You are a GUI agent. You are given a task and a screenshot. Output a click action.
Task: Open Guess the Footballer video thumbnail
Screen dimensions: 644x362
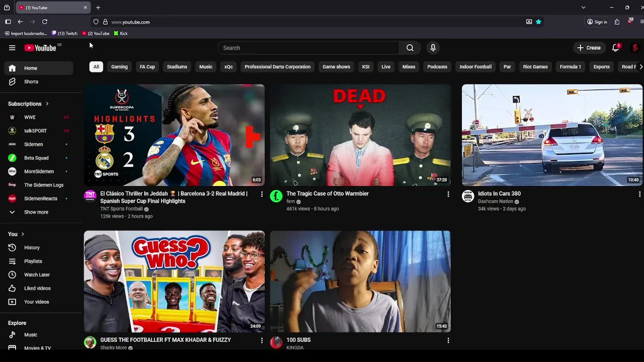pos(174,282)
